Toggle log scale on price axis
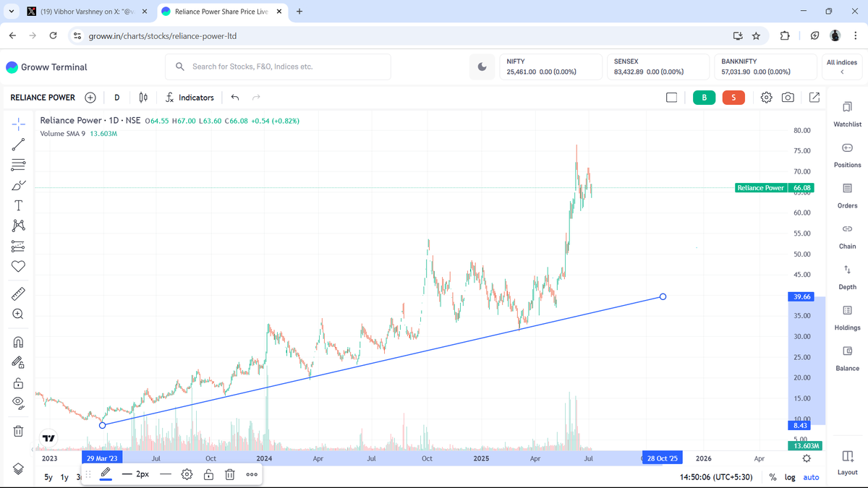This screenshot has height=488, width=868. [x=790, y=477]
